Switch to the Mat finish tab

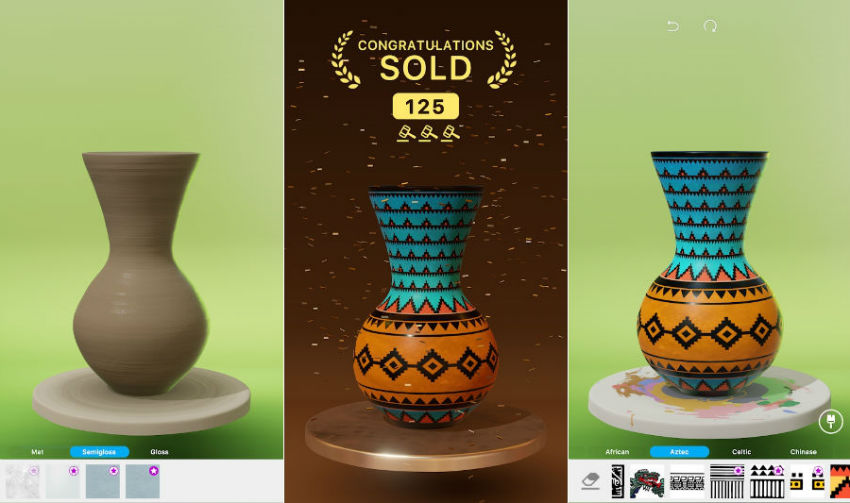coord(37,452)
